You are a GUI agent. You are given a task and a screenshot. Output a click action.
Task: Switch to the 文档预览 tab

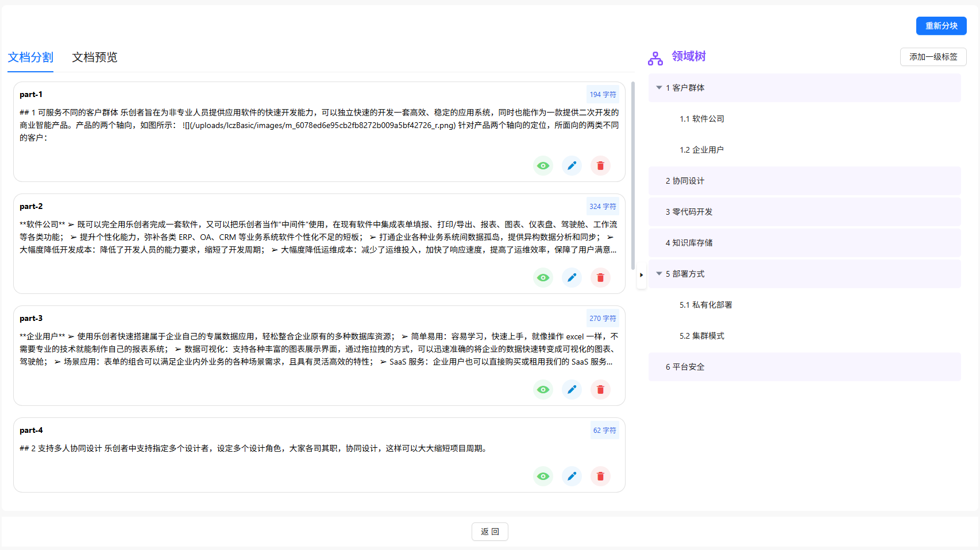pyautogui.click(x=94, y=57)
